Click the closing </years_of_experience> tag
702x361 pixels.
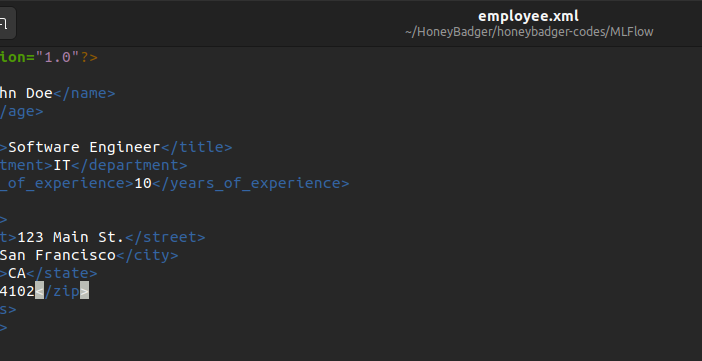click(250, 183)
